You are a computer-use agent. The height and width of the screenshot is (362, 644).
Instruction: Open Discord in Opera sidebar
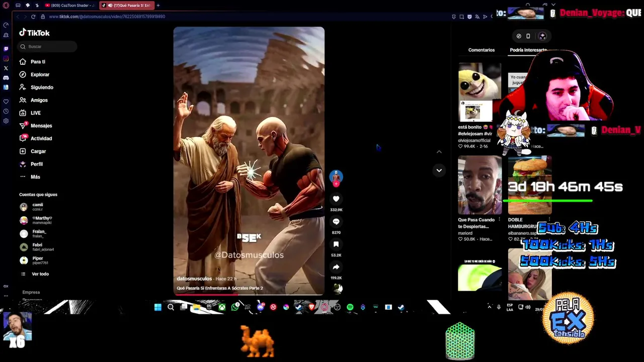coord(6,78)
